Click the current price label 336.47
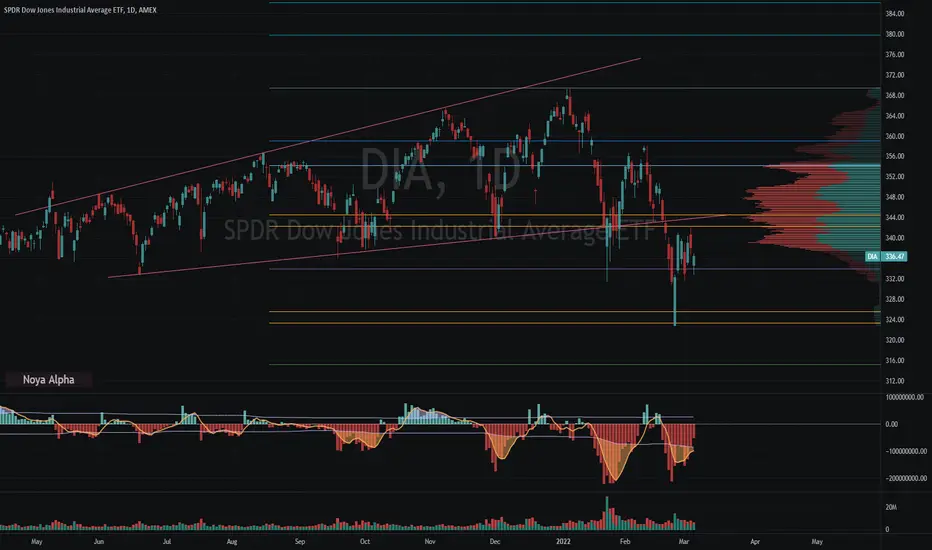This screenshot has height=550, width=932. tap(895, 256)
